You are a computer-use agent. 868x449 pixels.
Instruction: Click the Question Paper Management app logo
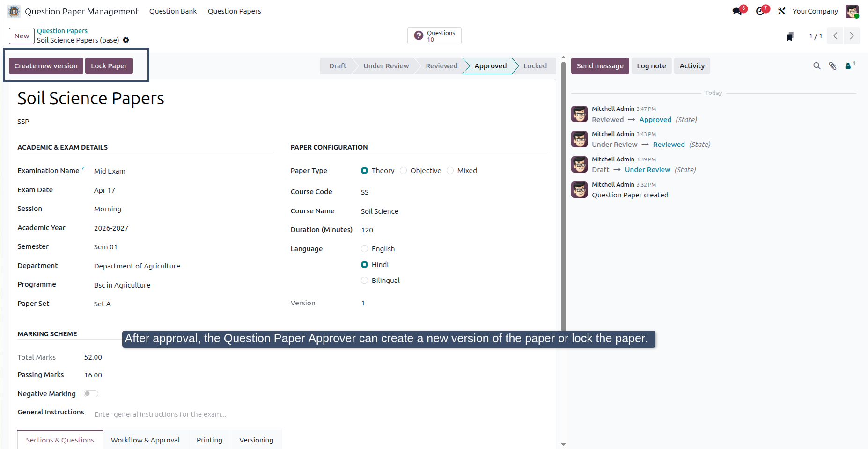click(14, 11)
